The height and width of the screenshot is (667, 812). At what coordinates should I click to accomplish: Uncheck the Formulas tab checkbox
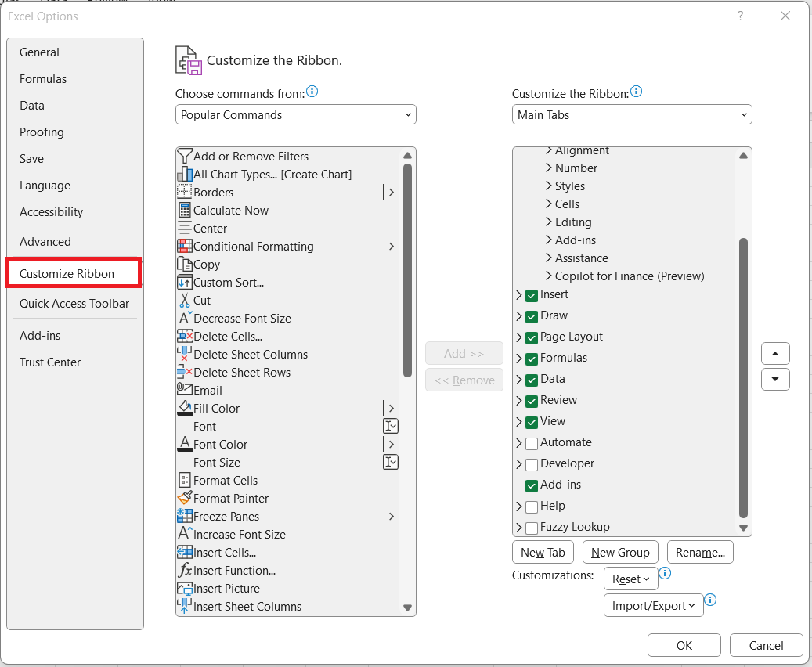coord(532,359)
